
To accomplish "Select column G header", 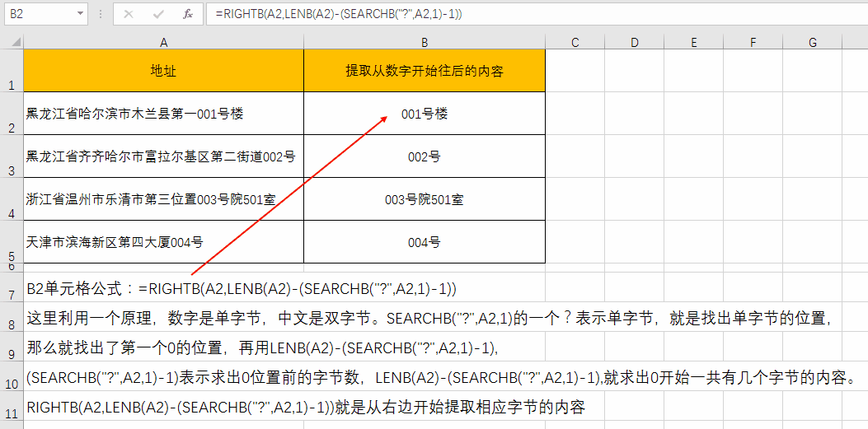I will coord(813,42).
